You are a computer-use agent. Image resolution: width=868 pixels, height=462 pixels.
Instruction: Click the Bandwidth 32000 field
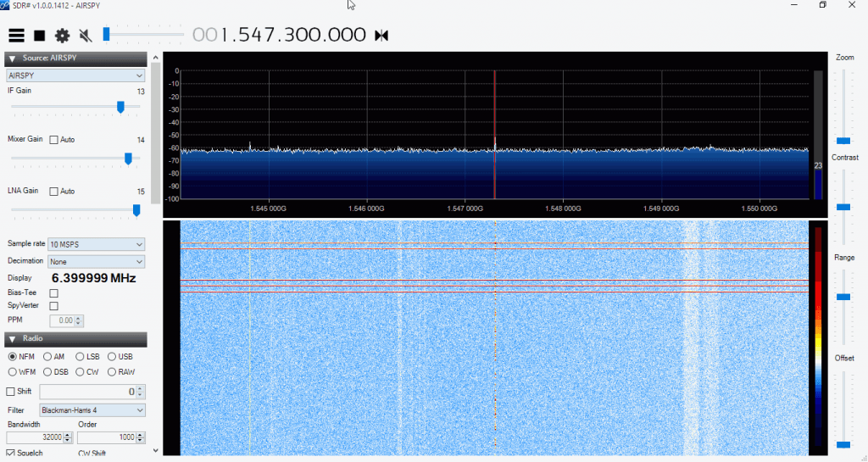[x=35, y=437]
